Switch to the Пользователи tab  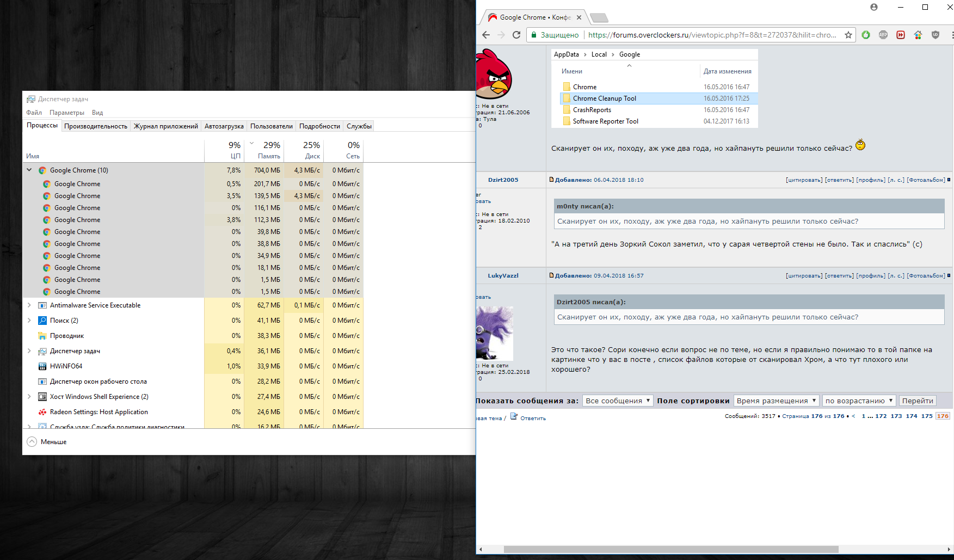click(272, 126)
